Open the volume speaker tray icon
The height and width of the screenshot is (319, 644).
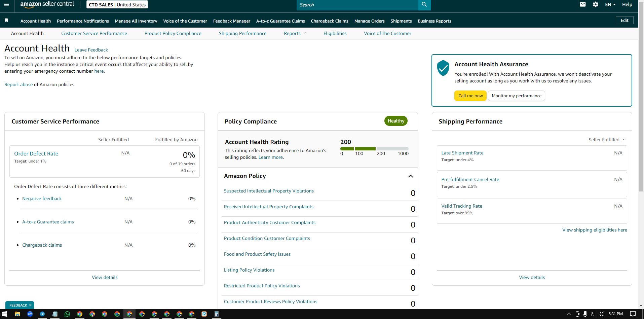602,314
